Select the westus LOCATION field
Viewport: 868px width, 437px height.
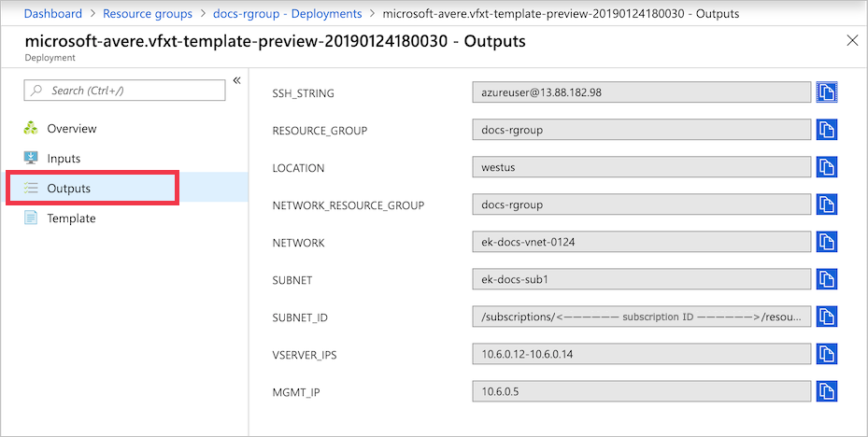[642, 167]
